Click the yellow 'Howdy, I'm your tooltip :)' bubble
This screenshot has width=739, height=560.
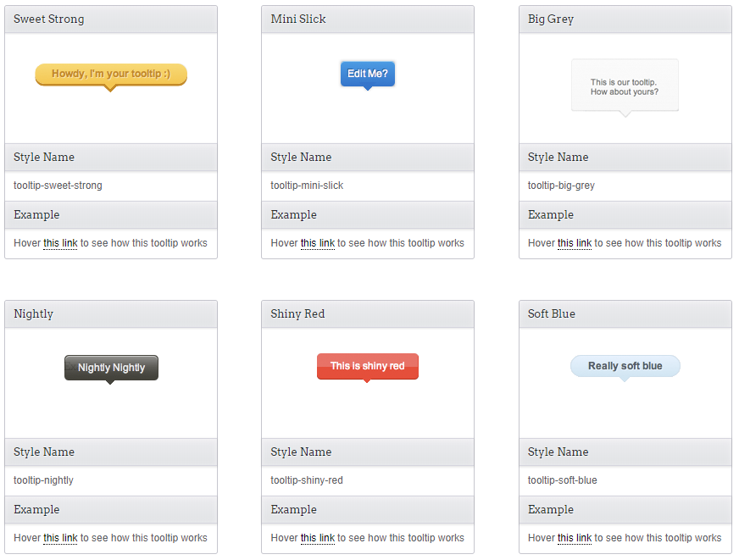111,75
